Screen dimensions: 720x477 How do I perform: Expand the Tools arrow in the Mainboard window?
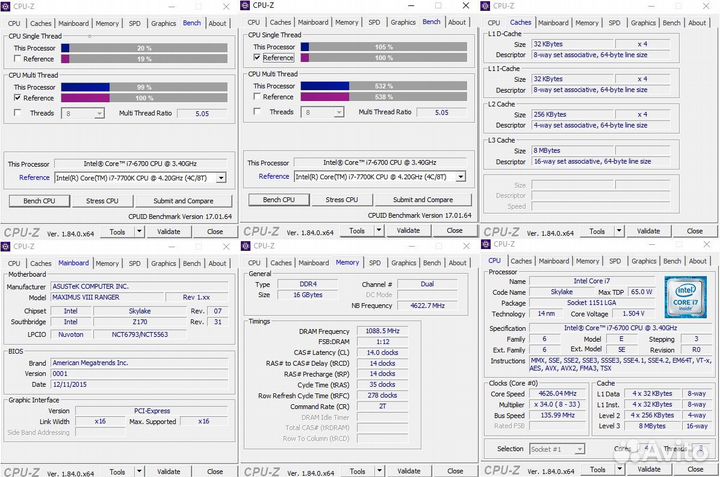click(139, 471)
